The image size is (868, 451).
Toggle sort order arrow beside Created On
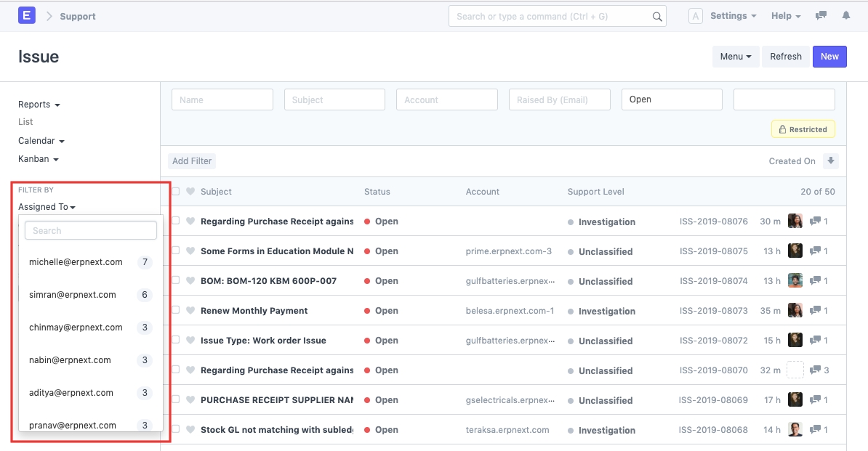(x=831, y=161)
